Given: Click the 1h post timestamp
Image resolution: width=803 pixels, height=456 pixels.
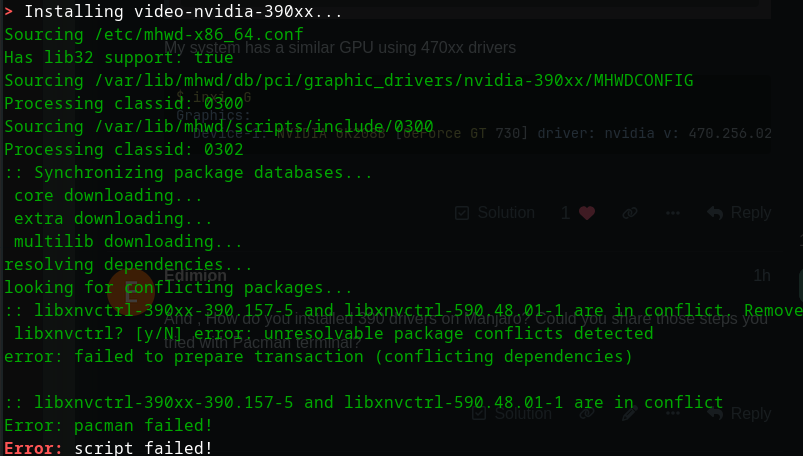Looking at the screenshot, I should pos(762,276).
